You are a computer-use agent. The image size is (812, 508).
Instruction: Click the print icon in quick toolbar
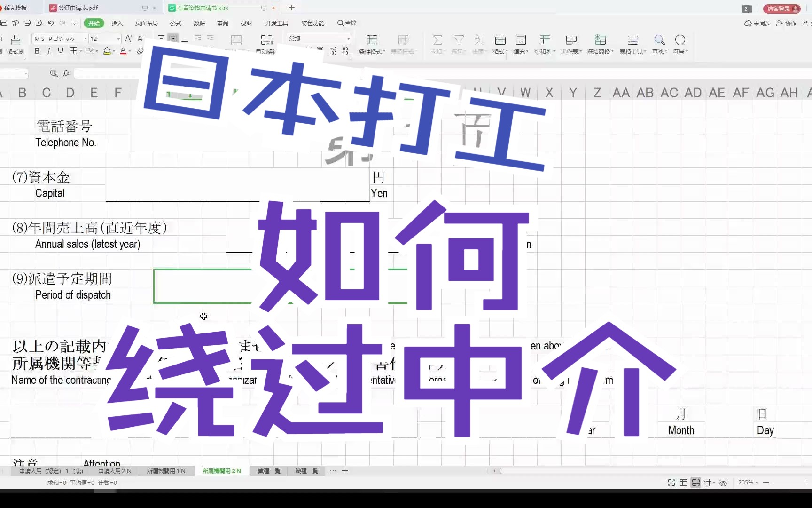click(x=27, y=23)
